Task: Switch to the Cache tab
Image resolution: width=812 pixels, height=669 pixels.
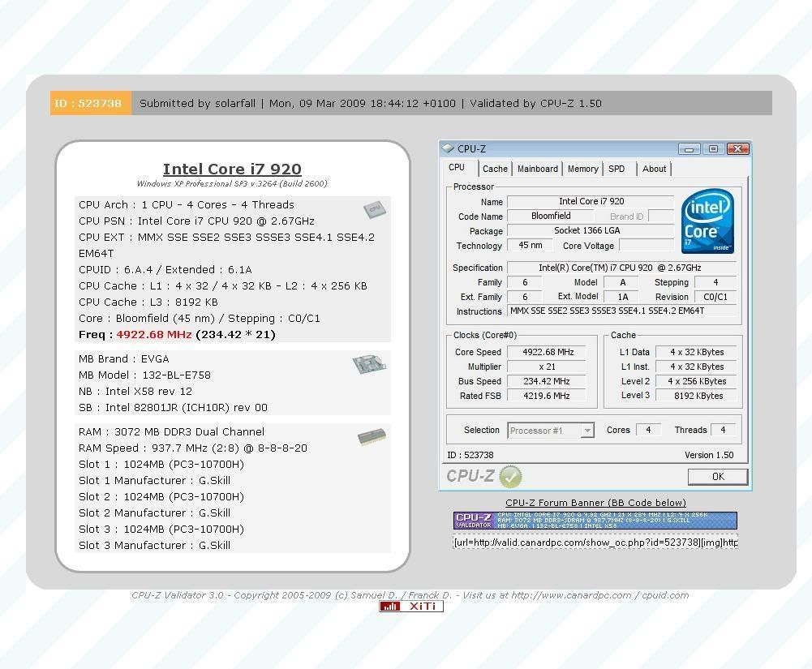Action: click(x=495, y=169)
